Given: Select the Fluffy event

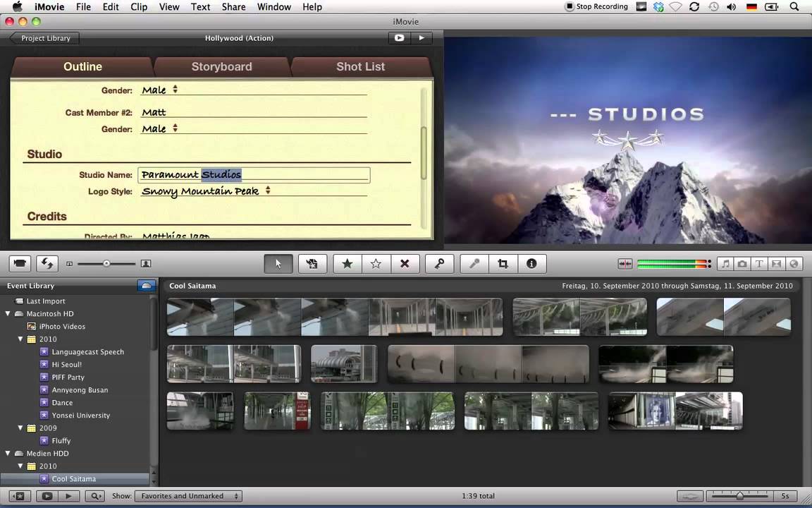Looking at the screenshot, I should tap(61, 440).
